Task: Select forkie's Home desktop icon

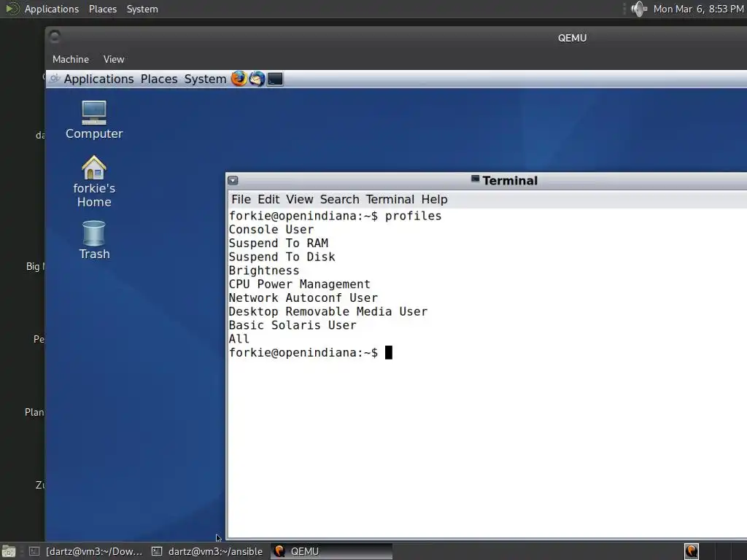Action: coord(94,182)
